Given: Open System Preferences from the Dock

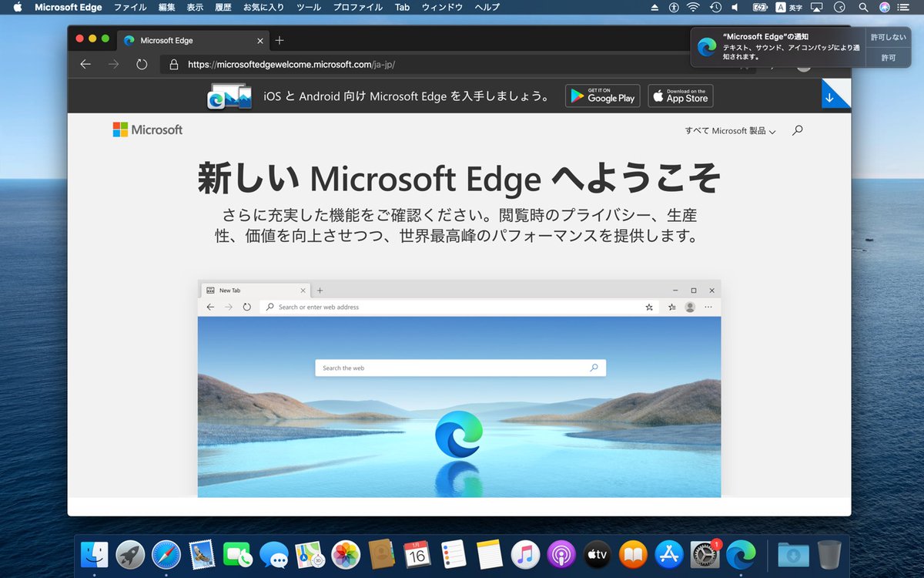Looking at the screenshot, I should (705, 553).
